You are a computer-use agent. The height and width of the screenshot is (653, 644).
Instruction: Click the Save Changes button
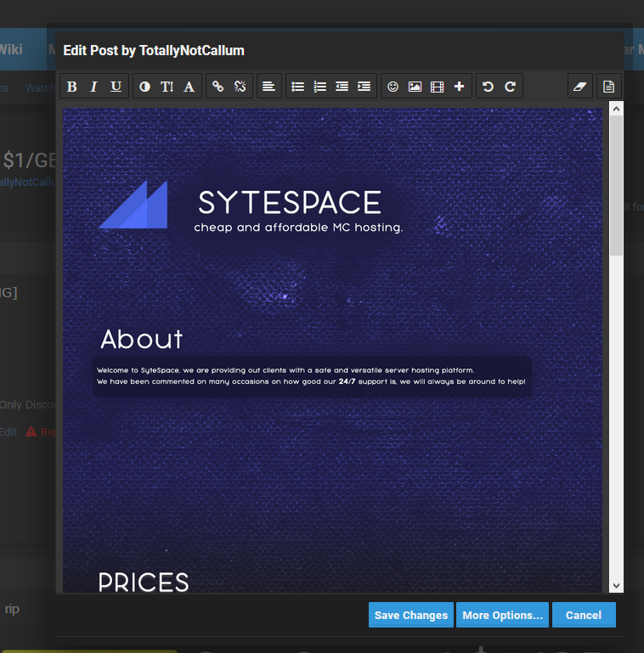click(411, 615)
